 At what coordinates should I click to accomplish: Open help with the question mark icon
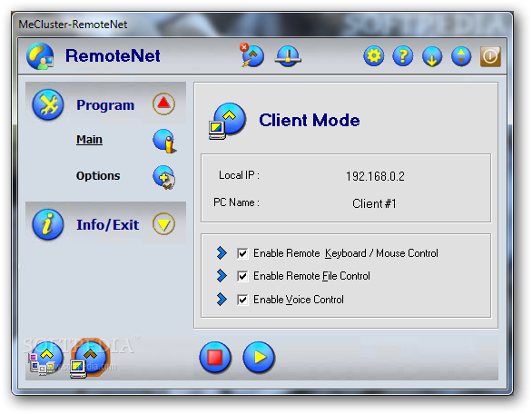pyautogui.click(x=403, y=56)
